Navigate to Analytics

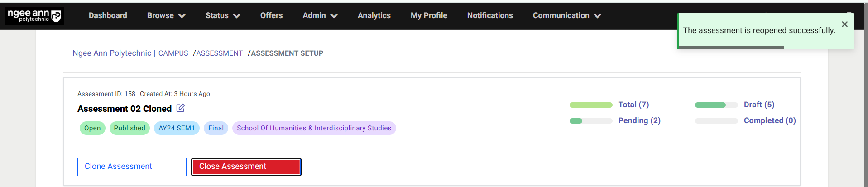374,16
